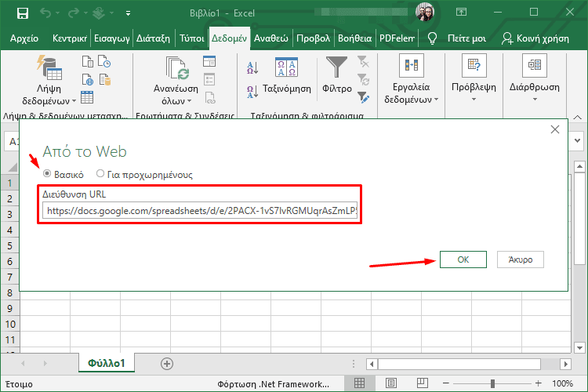Viewport: 588px width, 392px height.
Task: Click the Save icon in the title bar
Action: coord(23,13)
